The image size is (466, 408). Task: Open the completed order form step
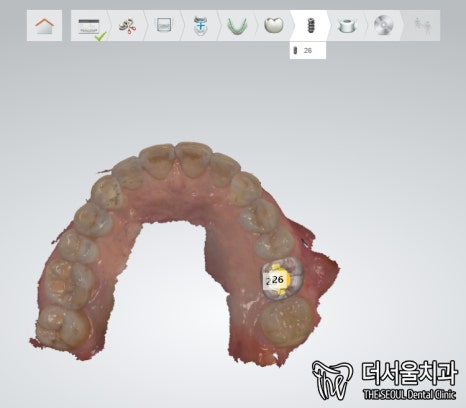(89, 26)
